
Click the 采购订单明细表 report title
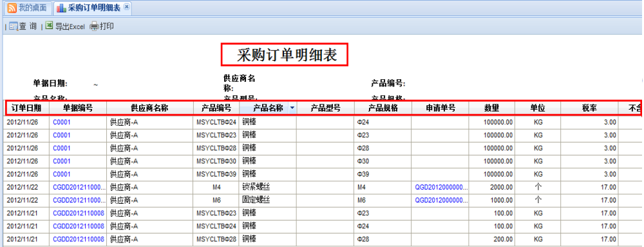287,55
